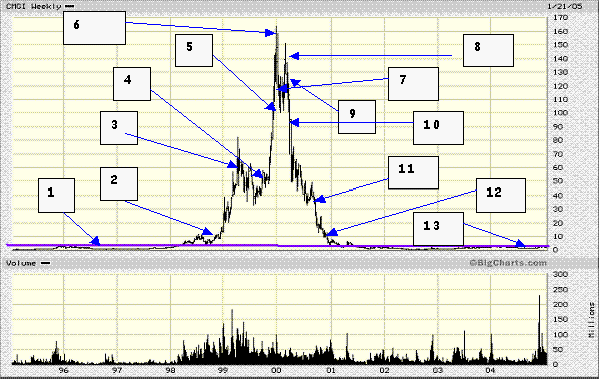599x379 pixels.
Task: Select the 20 price axis label
Action: [x=558, y=223]
